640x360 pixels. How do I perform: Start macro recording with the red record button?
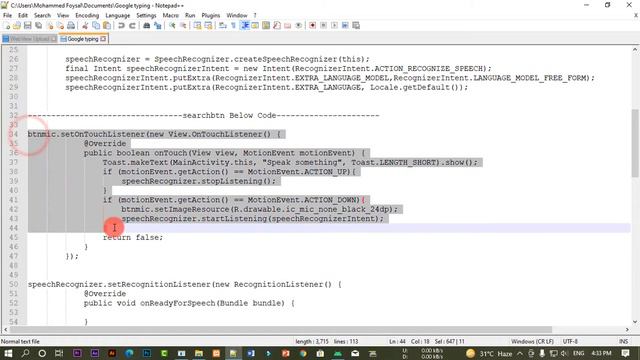point(313,25)
